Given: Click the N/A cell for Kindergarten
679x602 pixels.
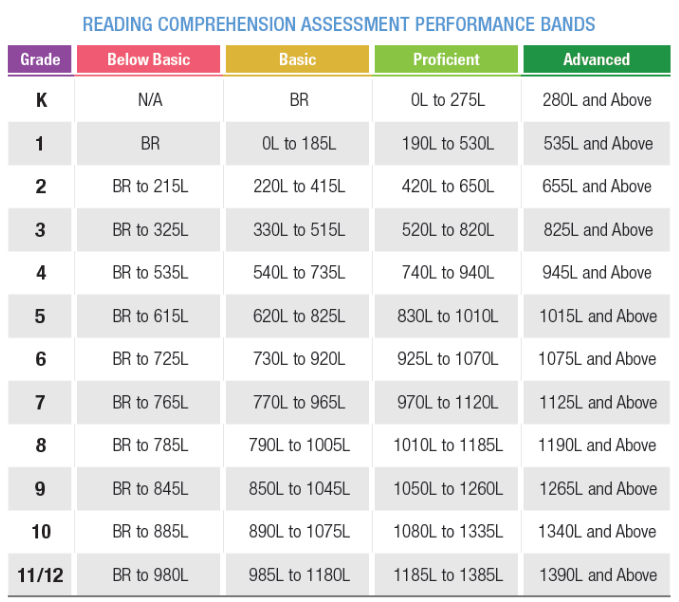Looking at the screenshot, I should click(149, 100).
